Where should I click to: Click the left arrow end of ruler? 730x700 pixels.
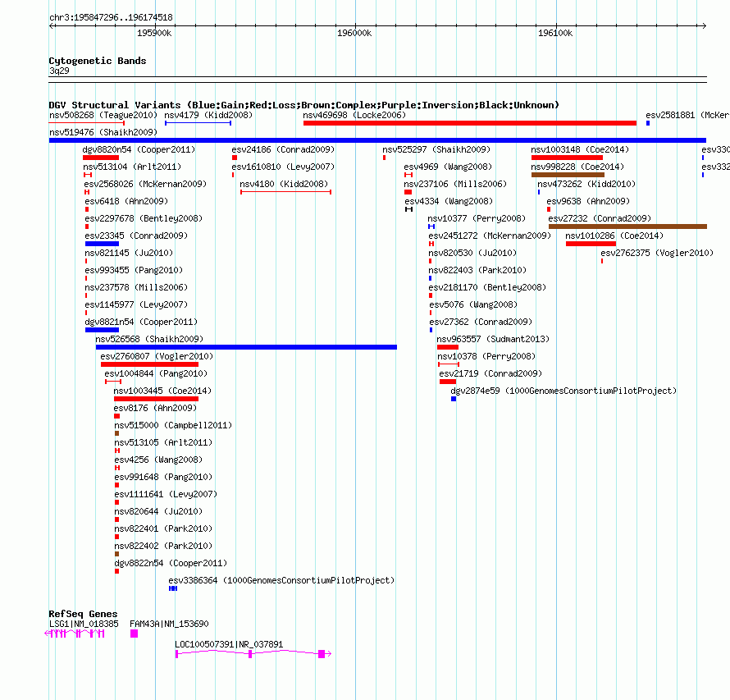click(51, 25)
